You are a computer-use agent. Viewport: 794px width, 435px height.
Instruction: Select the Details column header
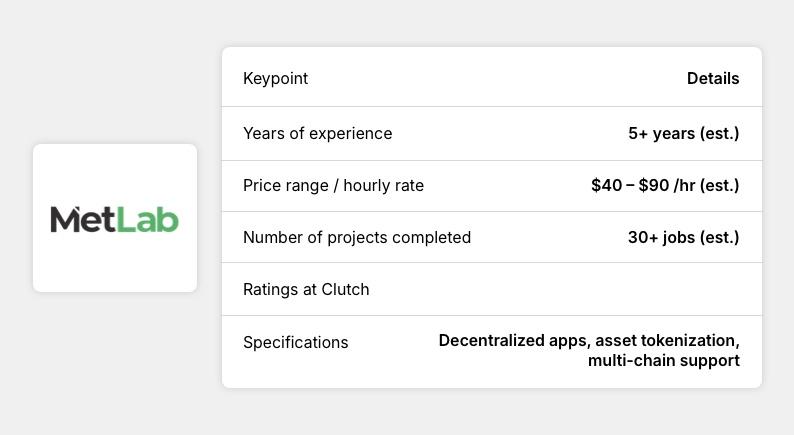(713, 78)
